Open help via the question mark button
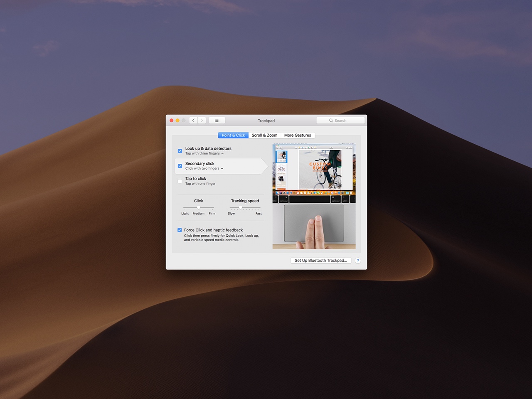The width and height of the screenshot is (532, 399). pos(358,261)
